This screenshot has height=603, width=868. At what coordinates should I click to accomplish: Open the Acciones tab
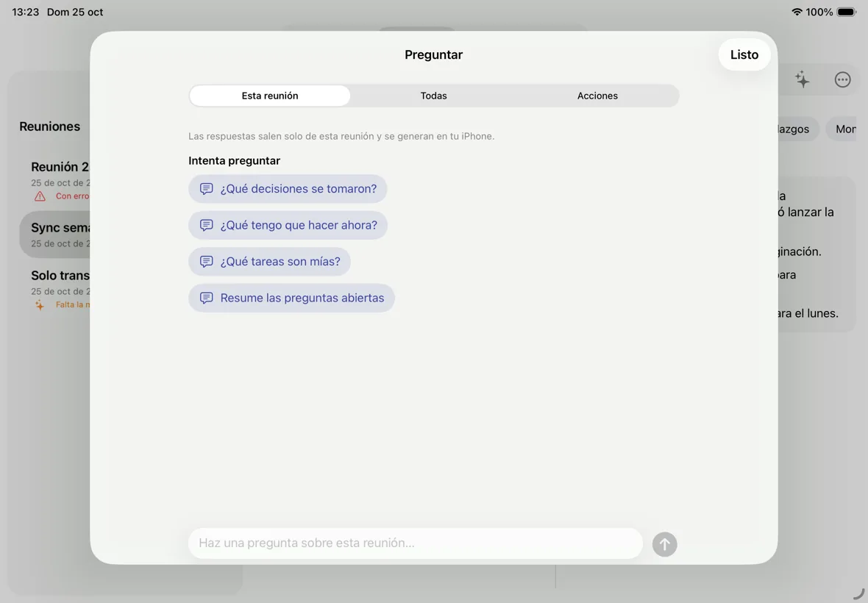pyautogui.click(x=597, y=96)
